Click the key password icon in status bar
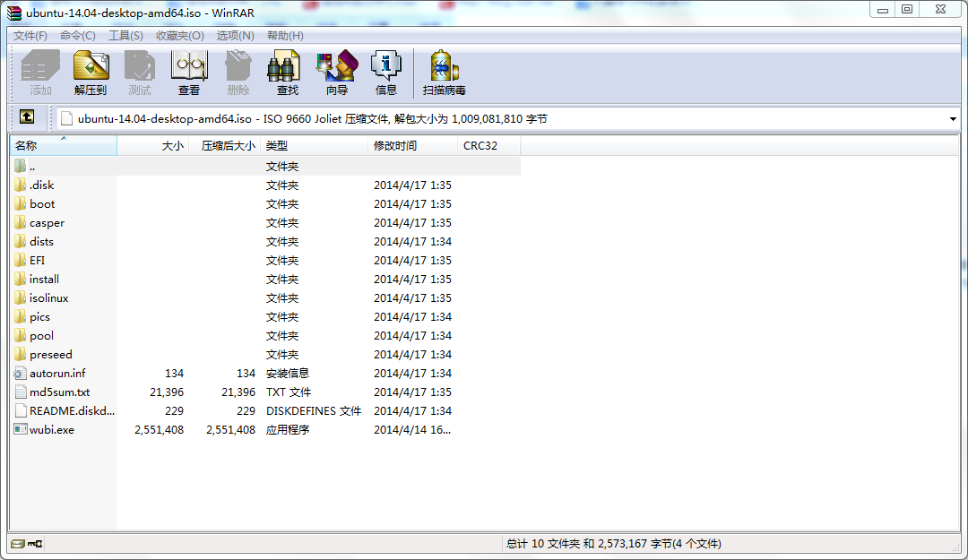968x560 pixels. click(35, 544)
